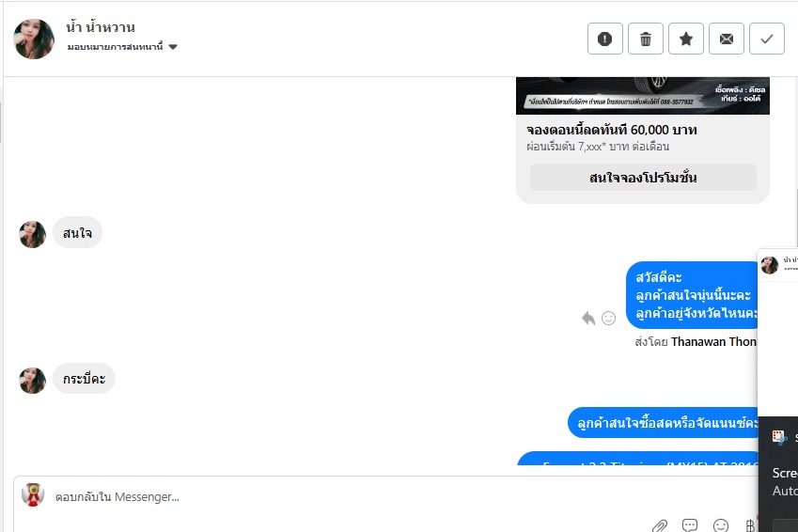This screenshot has width=798, height=532.
Task: React to the สวัสดีคะ message with smiley
Action: pyautogui.click(x=609, y=319)
